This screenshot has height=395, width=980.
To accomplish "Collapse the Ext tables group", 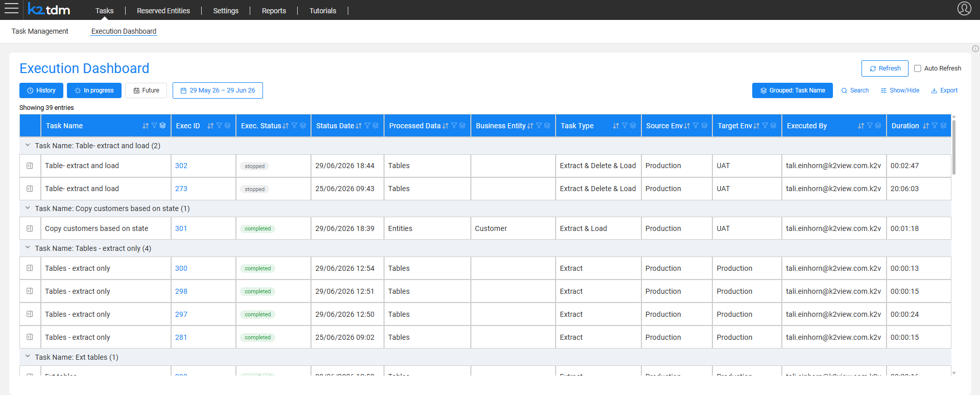I will [28, 357].
